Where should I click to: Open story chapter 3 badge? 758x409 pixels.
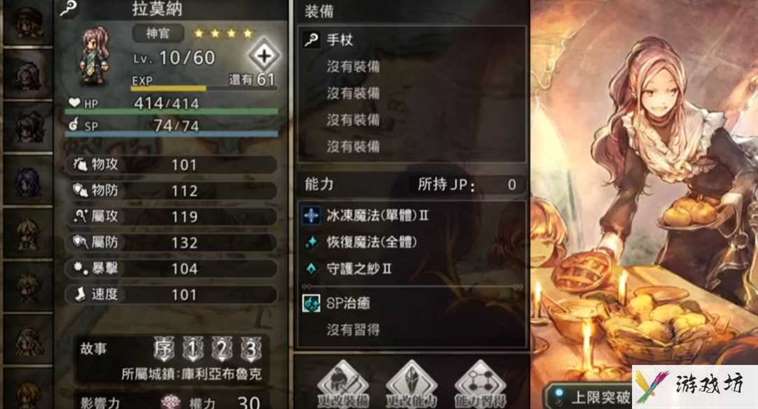pos(251,349)
